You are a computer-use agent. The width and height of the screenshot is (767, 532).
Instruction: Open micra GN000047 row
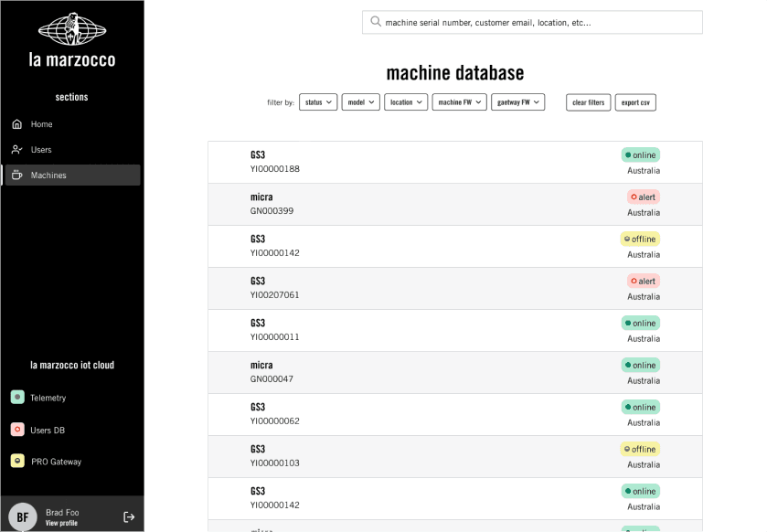[455, 373]
